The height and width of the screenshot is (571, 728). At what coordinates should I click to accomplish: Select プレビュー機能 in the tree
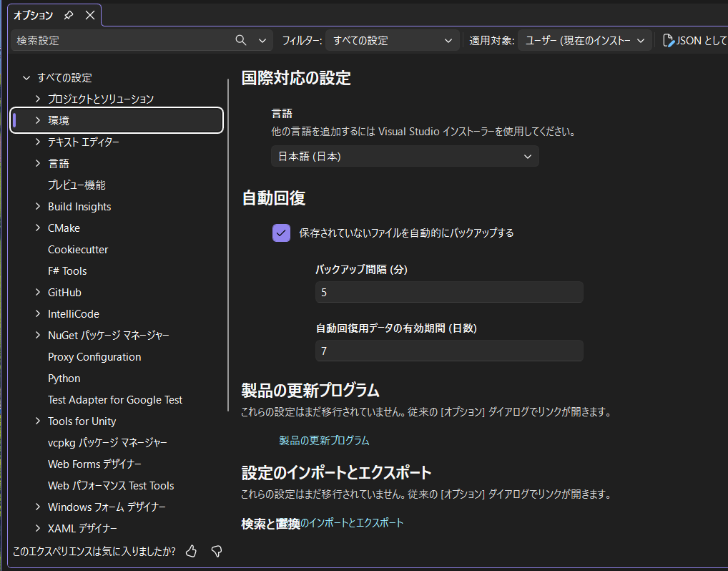(x=77, y=185)
